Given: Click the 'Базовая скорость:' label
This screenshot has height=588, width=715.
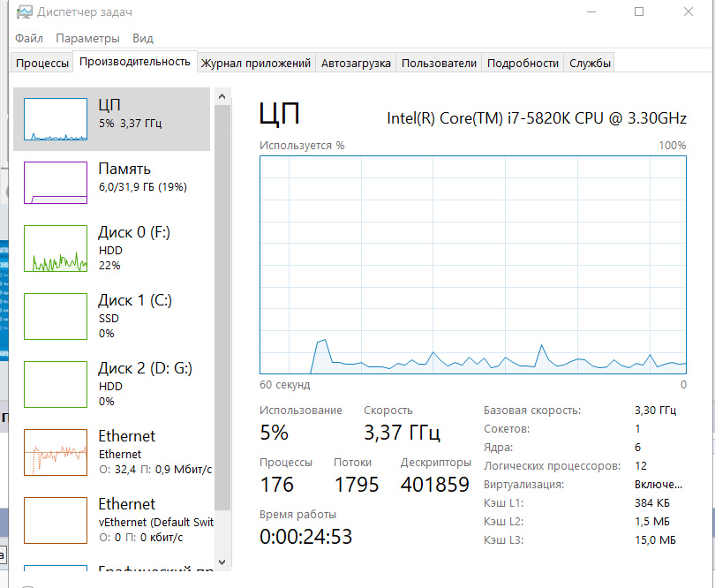Looking at the screenshot, I should click(532, 411).
